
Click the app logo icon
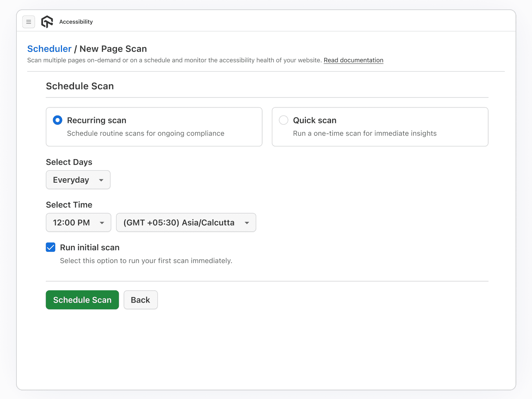(47, 22)
